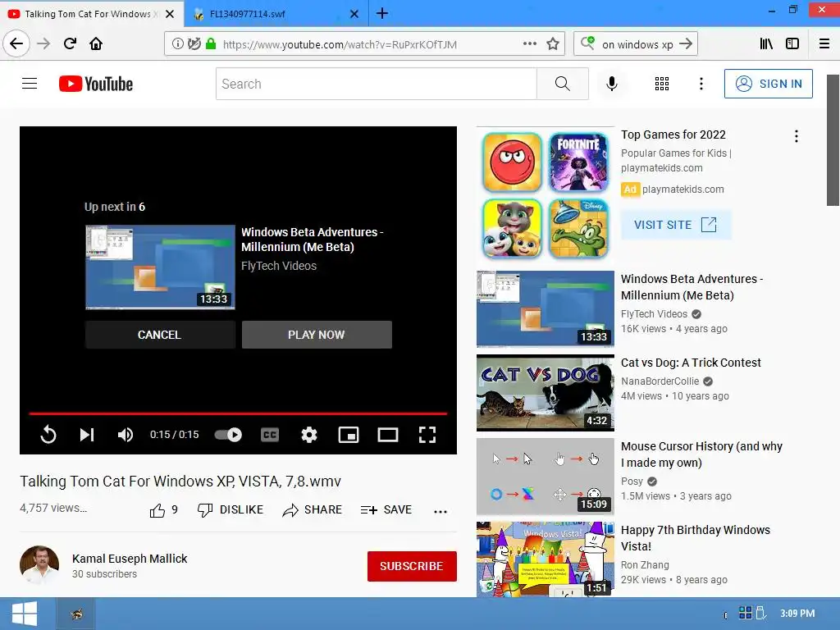Click the page vertical scrollbar
The width and height of the screenshot is (840, 630).
point(833,140)
